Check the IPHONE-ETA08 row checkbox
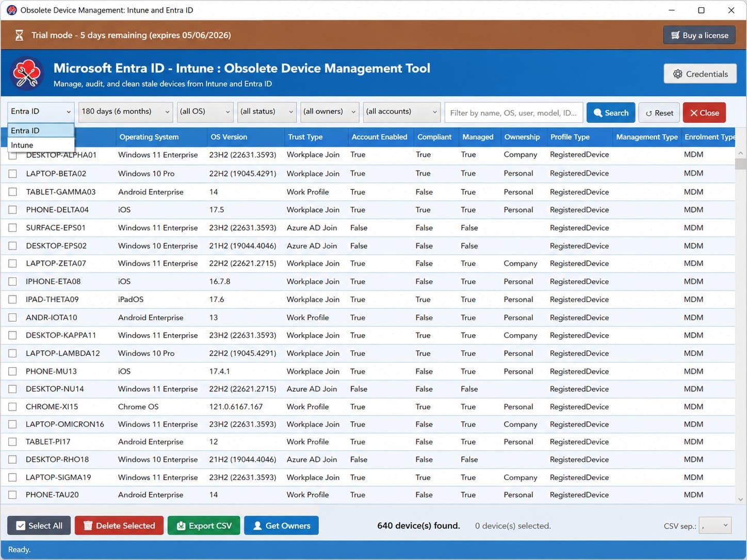This screenshot has width=747, height=560. (13, 282)
